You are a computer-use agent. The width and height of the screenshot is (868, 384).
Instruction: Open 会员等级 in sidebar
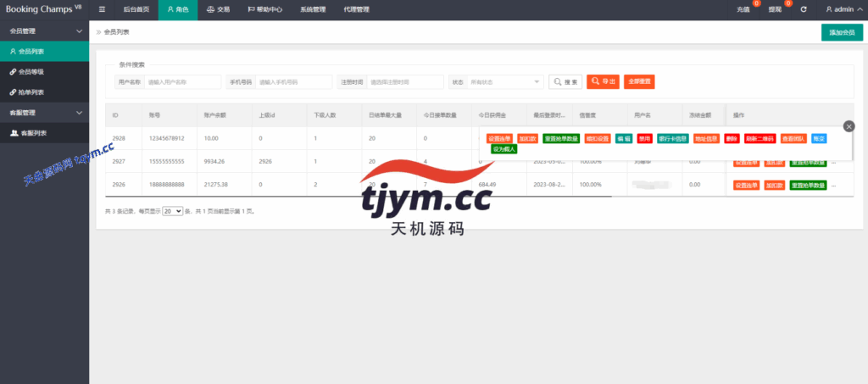coord(44,72)
